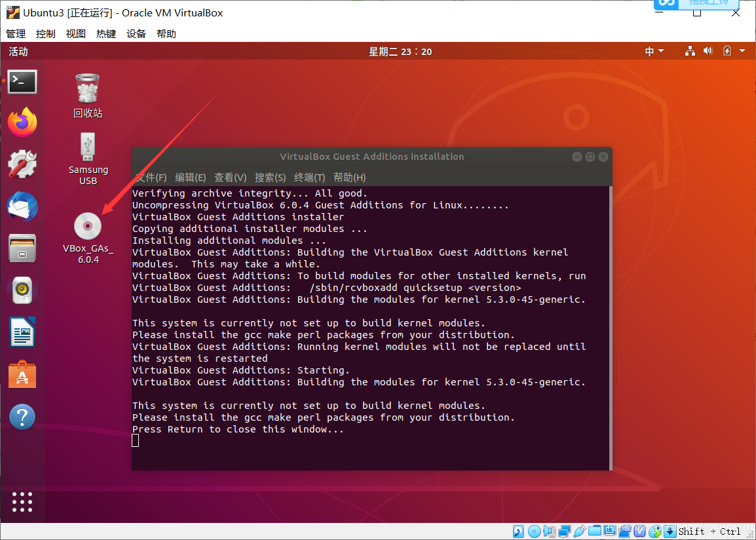Click the Shift + Ctrl host key label
Viewport: 756px width, 540px height.
pyautogui.click(x=709, y=531)
